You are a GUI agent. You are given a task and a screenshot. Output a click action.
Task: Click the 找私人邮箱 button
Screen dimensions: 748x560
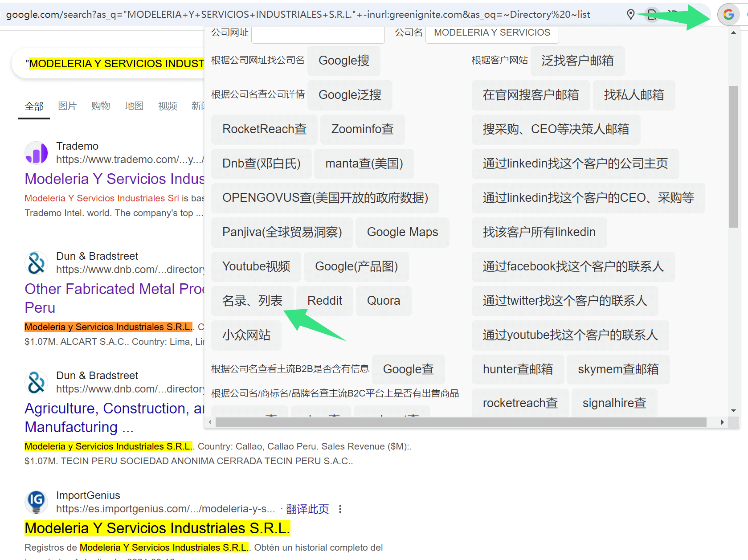pyautogui.click(x=634, y=95)
